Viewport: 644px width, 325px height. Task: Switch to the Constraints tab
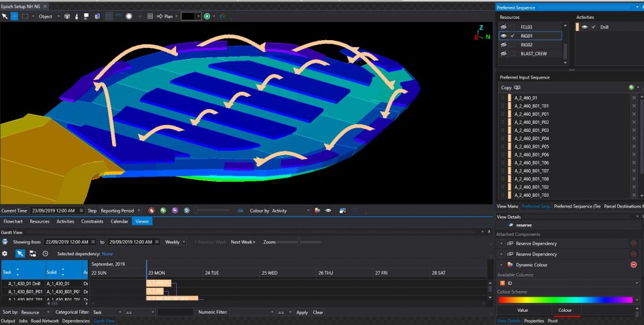pyautogui.click(x=92, y=221)
